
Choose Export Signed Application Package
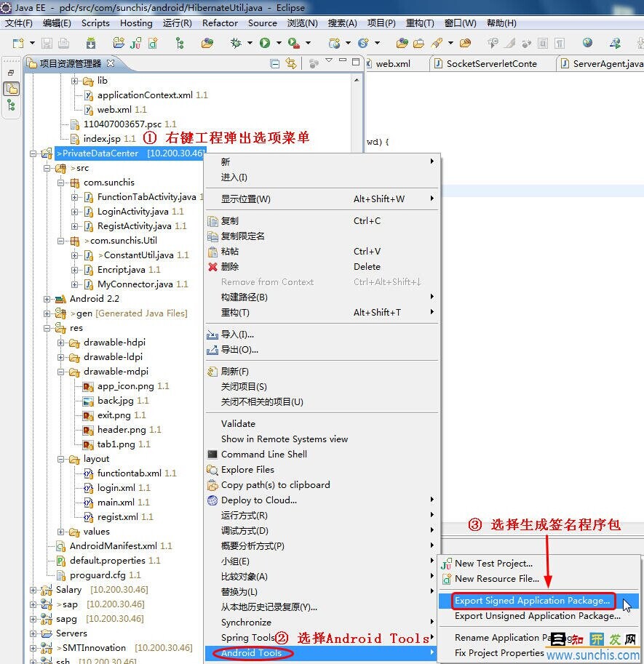point(532,601)
